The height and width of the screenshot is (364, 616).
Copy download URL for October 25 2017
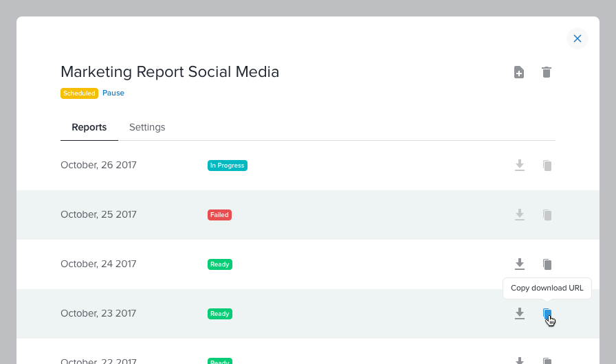click(547, 214)
